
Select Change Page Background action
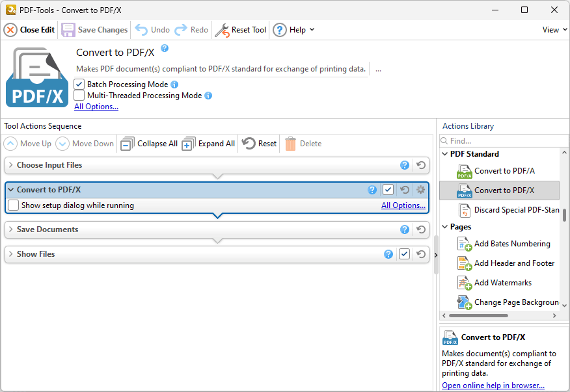tap(500, 302)
